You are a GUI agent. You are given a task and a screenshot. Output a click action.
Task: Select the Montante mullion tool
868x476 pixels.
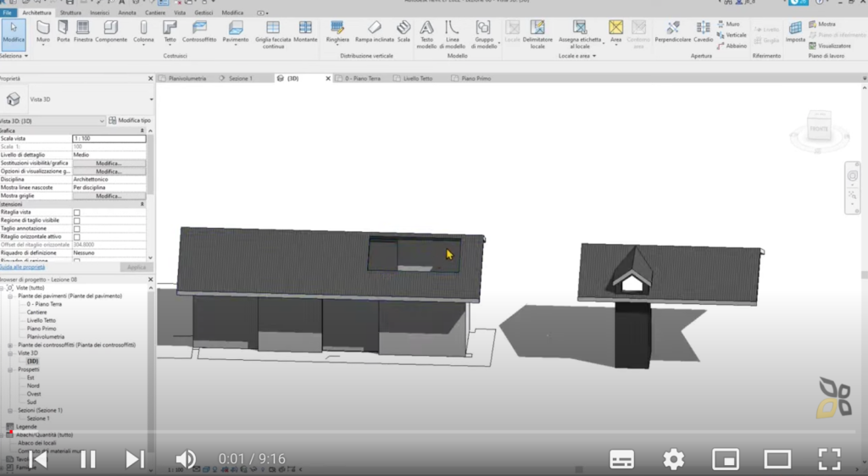click(x=305, y=31)
